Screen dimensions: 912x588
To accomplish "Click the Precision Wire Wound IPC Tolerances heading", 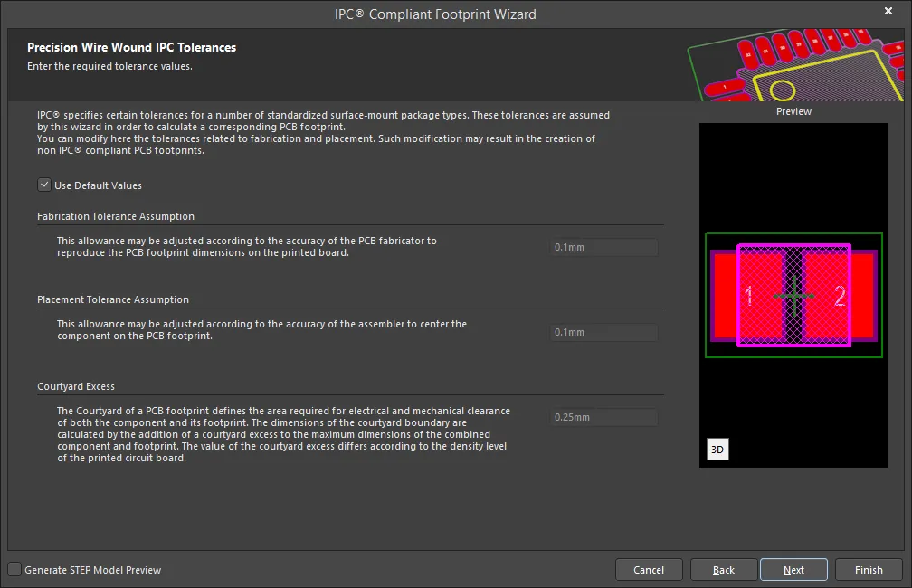I will click(x=131, y=48).
